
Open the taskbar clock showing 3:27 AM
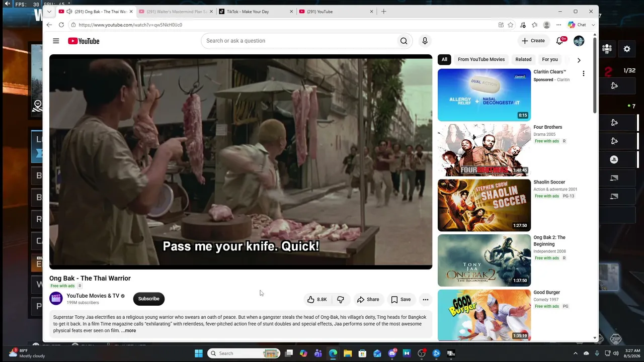coord(632,353)
